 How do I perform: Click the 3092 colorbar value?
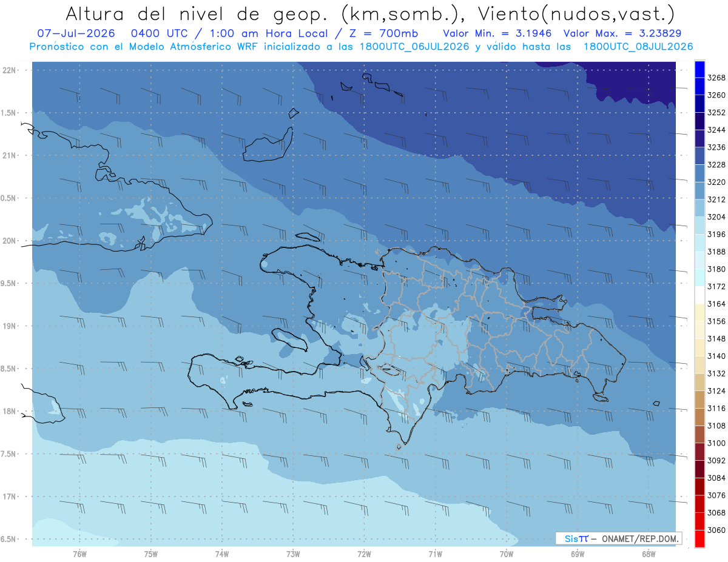[716, 460]
